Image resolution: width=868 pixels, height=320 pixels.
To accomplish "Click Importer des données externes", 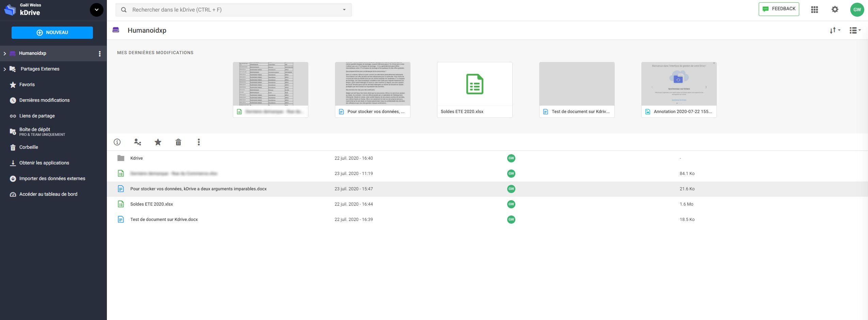I will pos(52,178).
